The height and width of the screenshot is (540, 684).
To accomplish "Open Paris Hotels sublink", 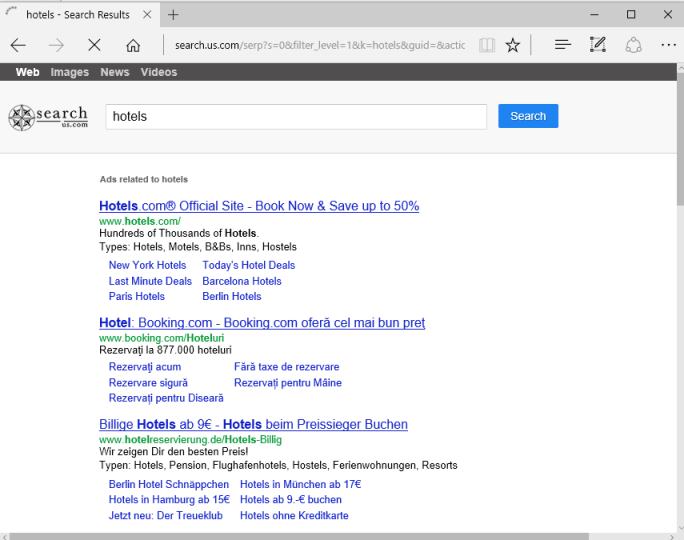I will [137, 297].
